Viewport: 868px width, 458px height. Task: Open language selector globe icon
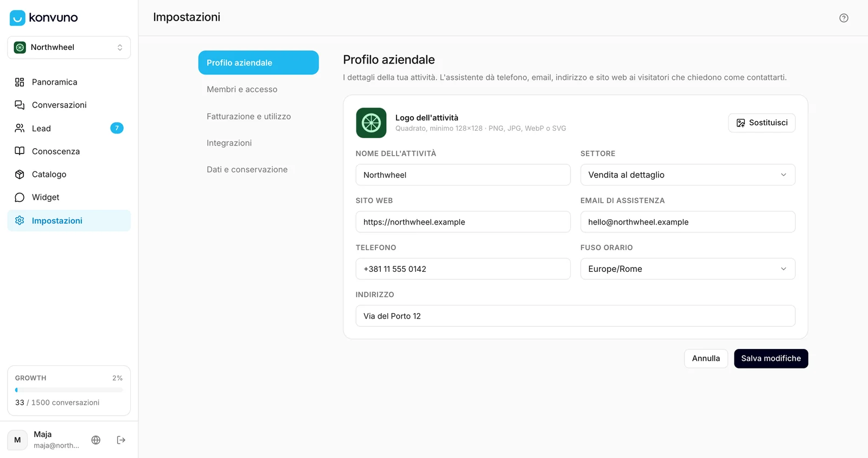click(96, 440)
